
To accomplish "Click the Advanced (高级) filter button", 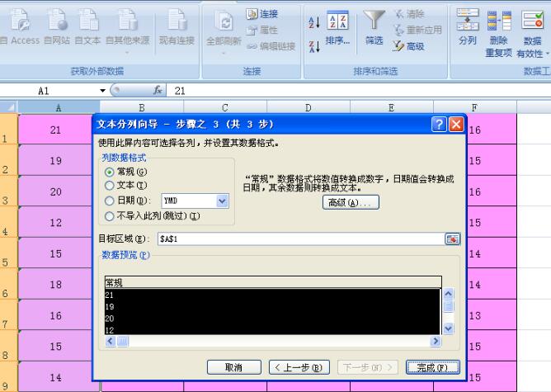I will (x=408, y=46).
